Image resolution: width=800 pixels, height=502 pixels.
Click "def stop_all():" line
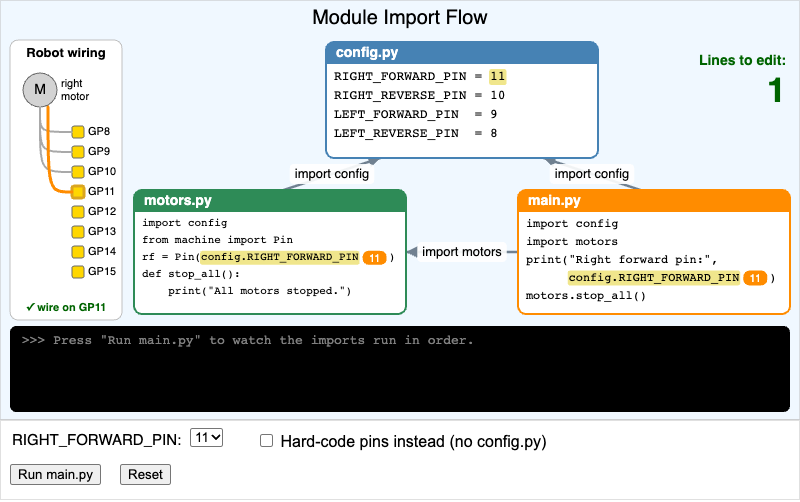191,274
